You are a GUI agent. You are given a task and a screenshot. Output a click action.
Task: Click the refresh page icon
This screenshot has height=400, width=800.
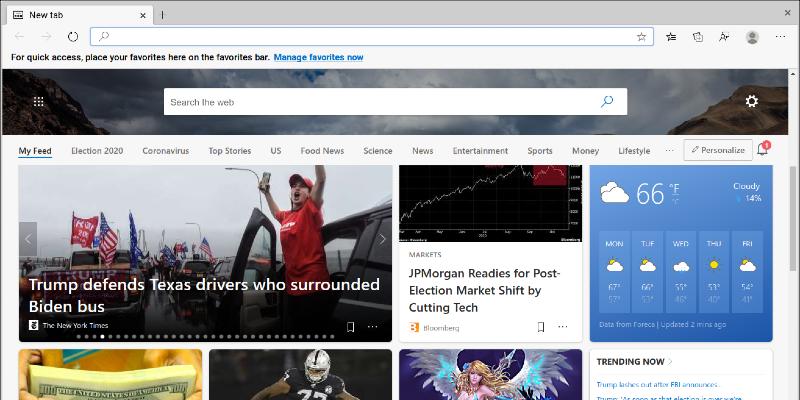coord(73,37)
